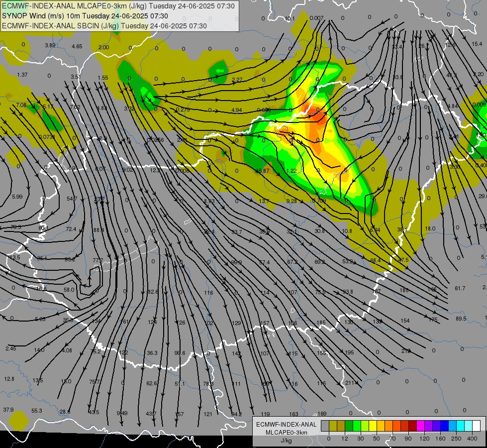Click the legend label ECMWF-INDEX-ANAL
The image size is (487, 448).
pyautogui.click(x=286, y=425)
